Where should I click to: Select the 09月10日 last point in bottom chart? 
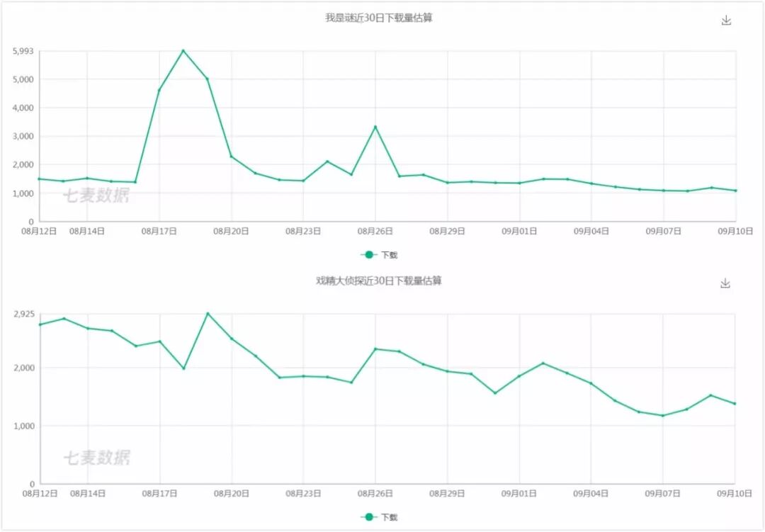[x=735, y=404]
